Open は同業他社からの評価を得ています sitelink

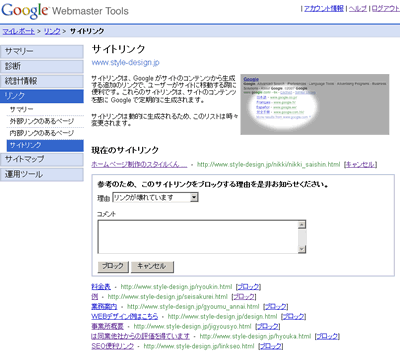tap(140, 336)
